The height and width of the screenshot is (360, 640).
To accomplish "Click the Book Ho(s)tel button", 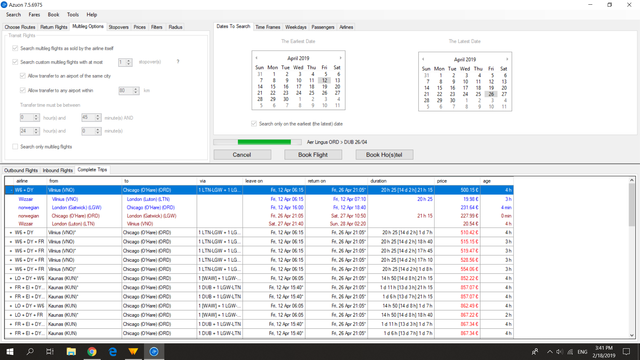I will (x=384, y=155).
